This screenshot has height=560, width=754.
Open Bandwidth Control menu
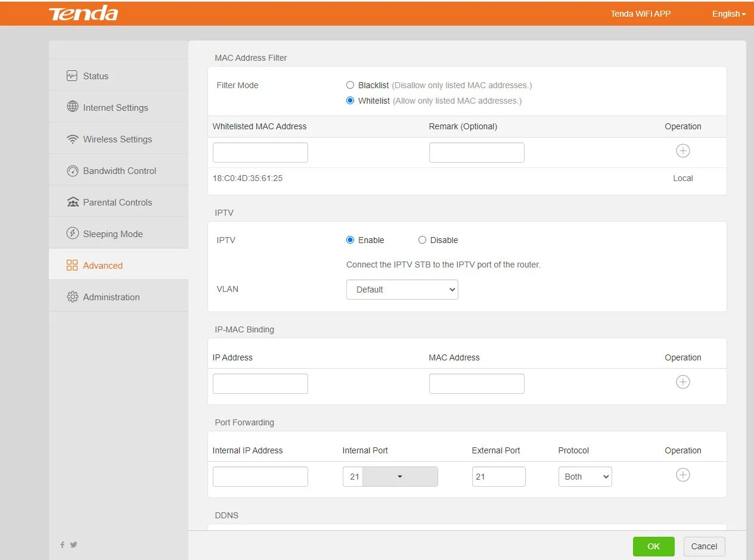coord(119,170)
